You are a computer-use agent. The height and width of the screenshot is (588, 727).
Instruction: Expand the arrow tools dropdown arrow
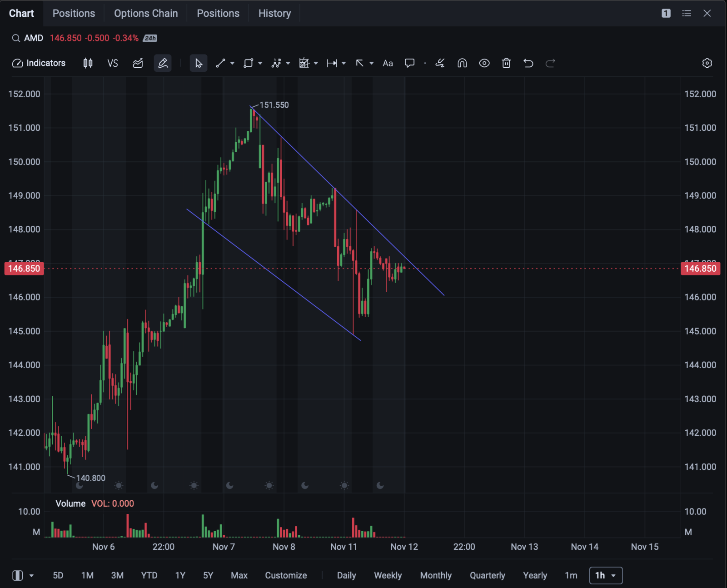[371, 63]
